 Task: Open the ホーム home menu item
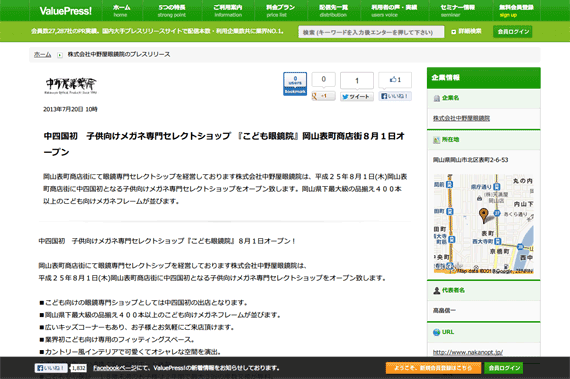pyautogui.click(x=121, y=11)
